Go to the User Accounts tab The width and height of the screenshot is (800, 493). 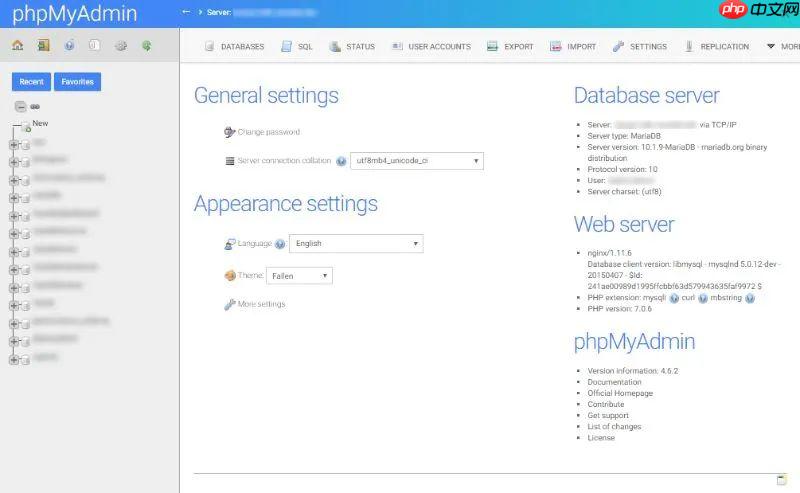(x=431, y=46)
